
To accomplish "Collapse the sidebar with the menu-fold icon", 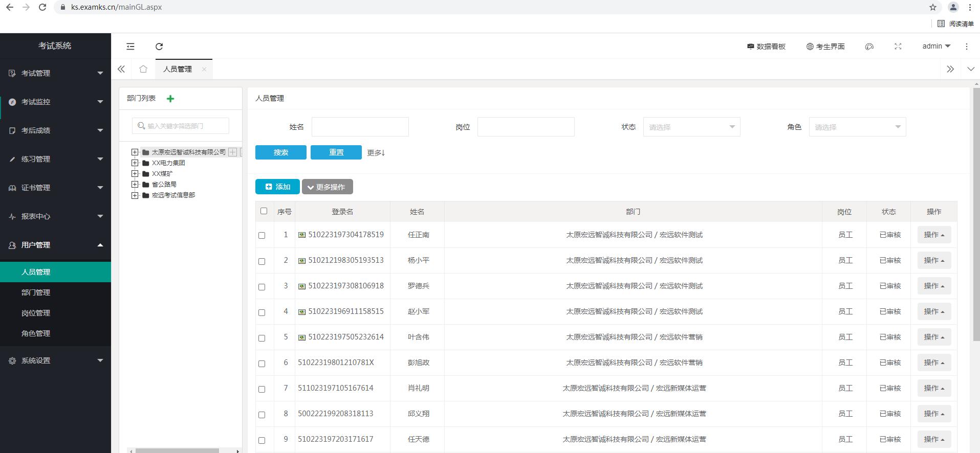I will [130, 47].
